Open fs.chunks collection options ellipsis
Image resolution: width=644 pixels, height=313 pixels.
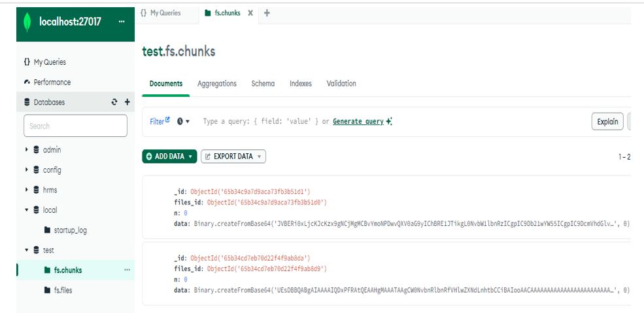127,270
